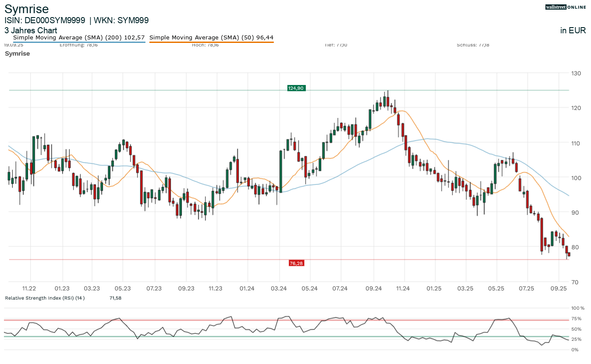Click the 130 price axis label
Viewport: 591px width, 364px height.
point(576,73)
